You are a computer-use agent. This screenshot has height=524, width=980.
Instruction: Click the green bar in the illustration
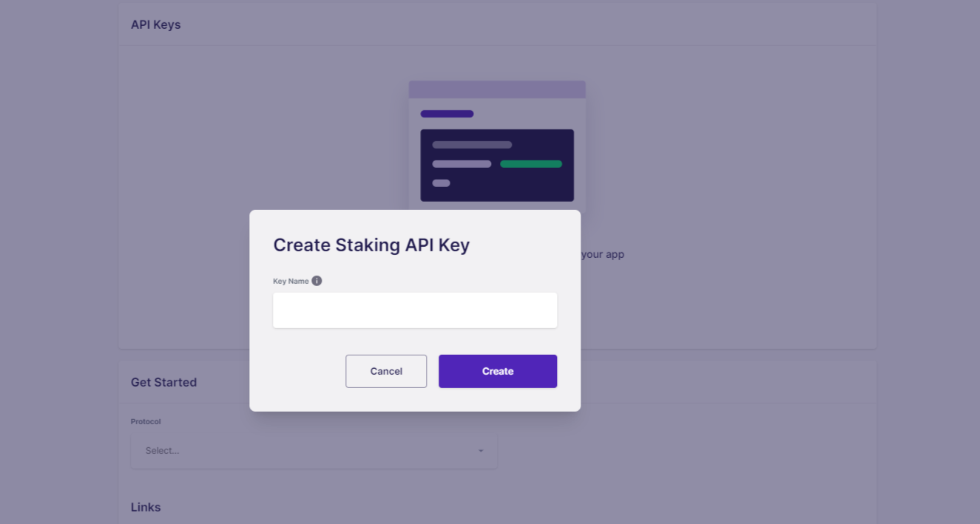(531, 164)
